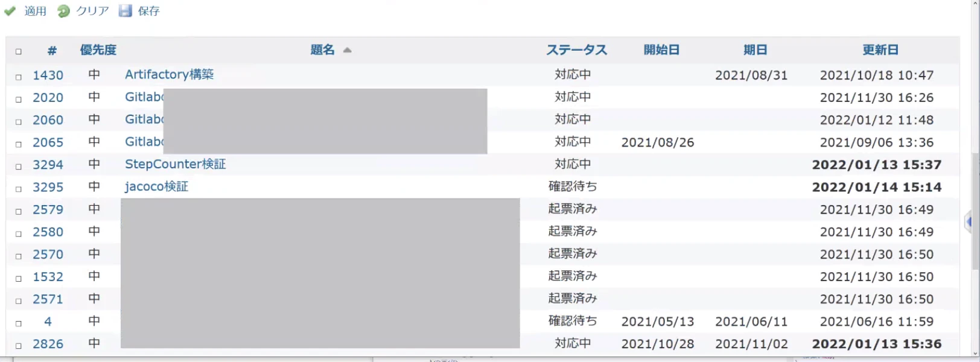Sort by the 優先度 column header

click(98, 50)
